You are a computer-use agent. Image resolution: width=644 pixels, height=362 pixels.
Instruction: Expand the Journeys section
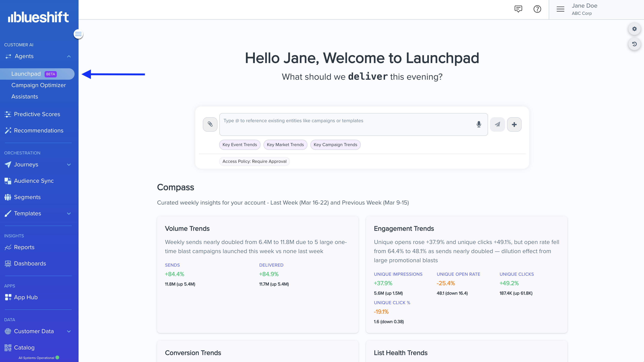coord(69,164)
